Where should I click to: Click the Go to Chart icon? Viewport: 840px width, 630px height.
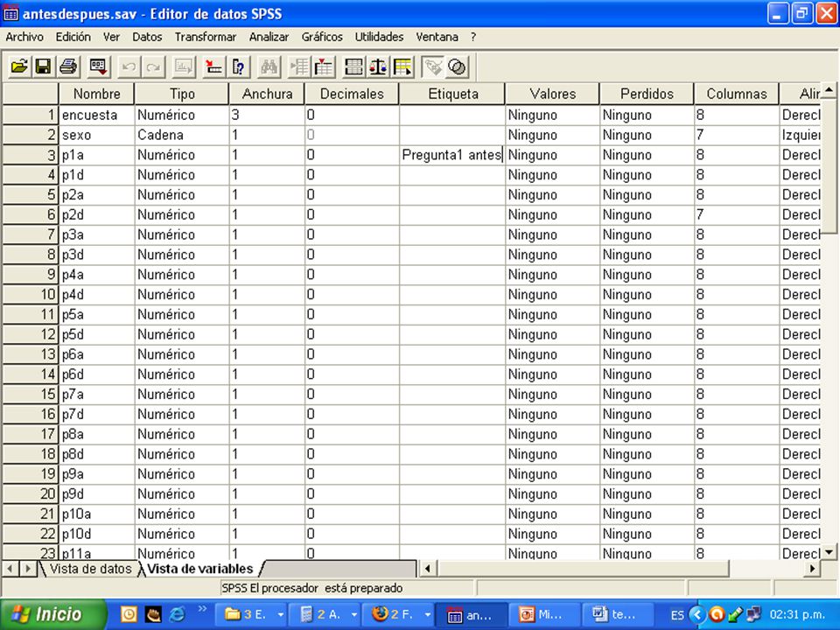click(184, 67)
